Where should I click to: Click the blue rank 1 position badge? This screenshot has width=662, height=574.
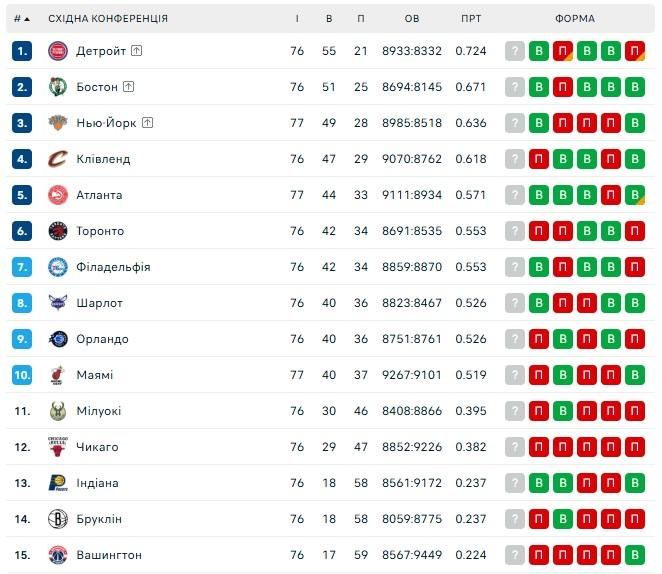pos(22,51)
